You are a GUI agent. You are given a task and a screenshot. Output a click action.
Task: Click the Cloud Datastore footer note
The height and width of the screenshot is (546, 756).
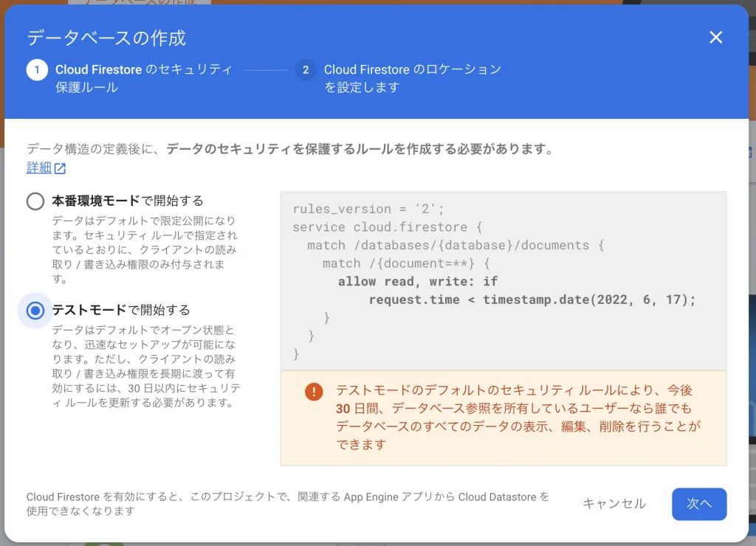point(288,504)
